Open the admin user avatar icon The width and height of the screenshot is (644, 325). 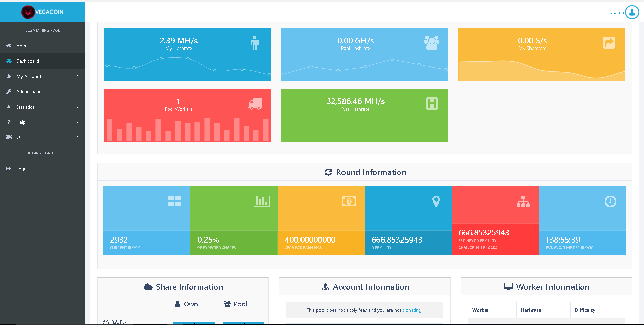pyautogui.click(x=632, y=12)
